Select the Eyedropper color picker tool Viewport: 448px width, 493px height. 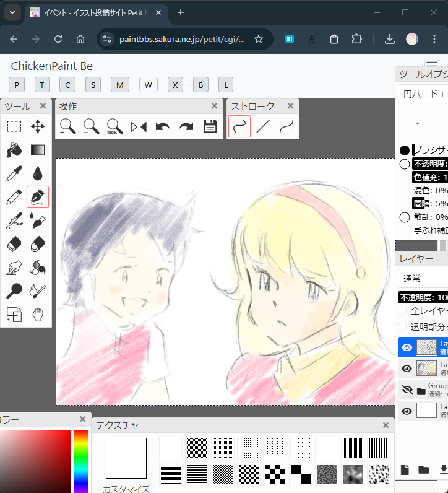pos(14,173)
